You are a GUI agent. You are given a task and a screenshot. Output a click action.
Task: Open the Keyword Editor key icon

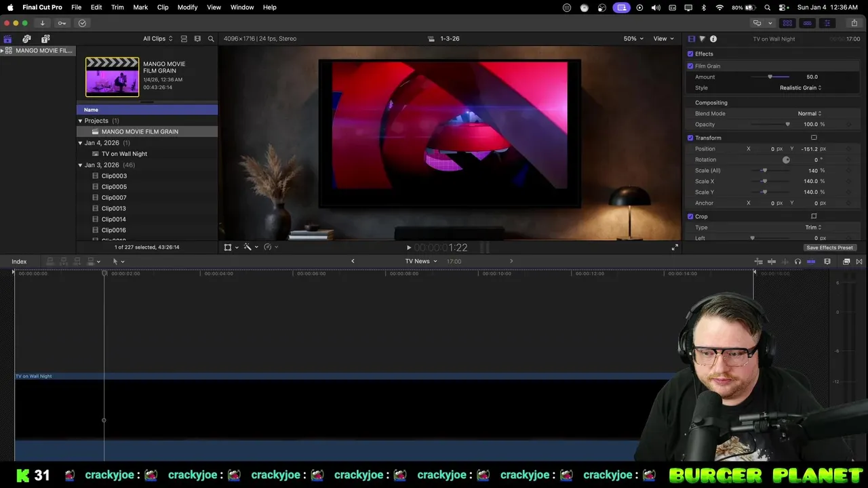[x=62, y=23]
